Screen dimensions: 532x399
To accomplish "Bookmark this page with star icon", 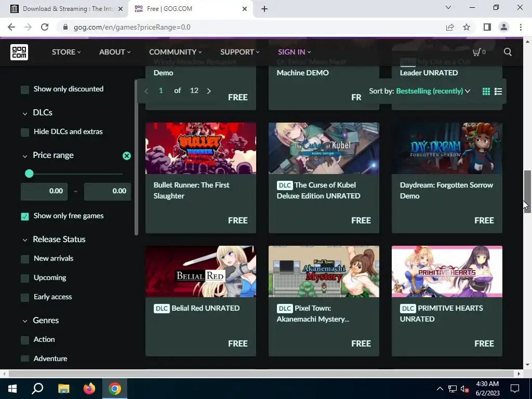I will click(467, 27).
